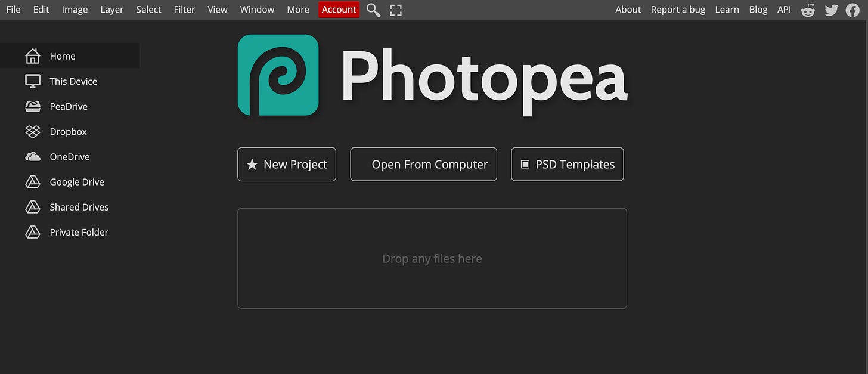This screenshot has height=374, width=868.
Task: Open the Learn link
Action: point(727,10)
